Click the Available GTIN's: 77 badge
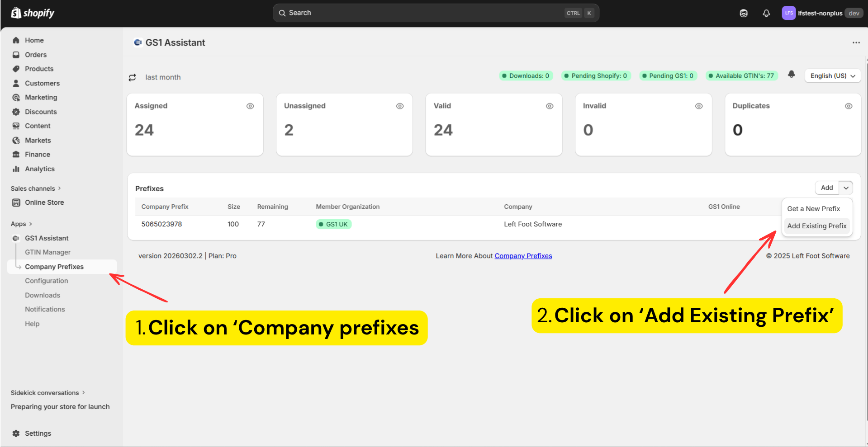Image resolution: width=868 pixels, height=447 pixels. point(741,76)
